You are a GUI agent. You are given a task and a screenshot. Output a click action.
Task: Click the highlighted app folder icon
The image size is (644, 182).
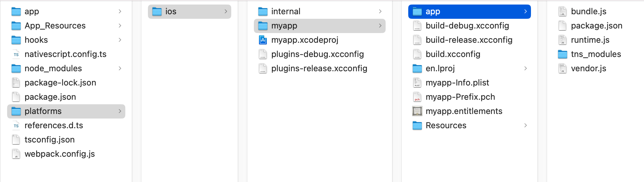click(417, 12)
